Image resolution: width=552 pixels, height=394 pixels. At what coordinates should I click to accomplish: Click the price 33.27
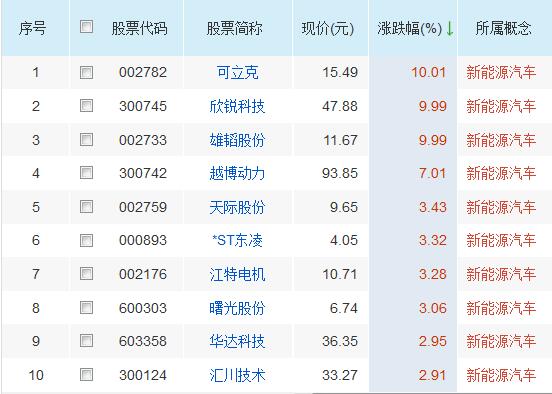340,375
